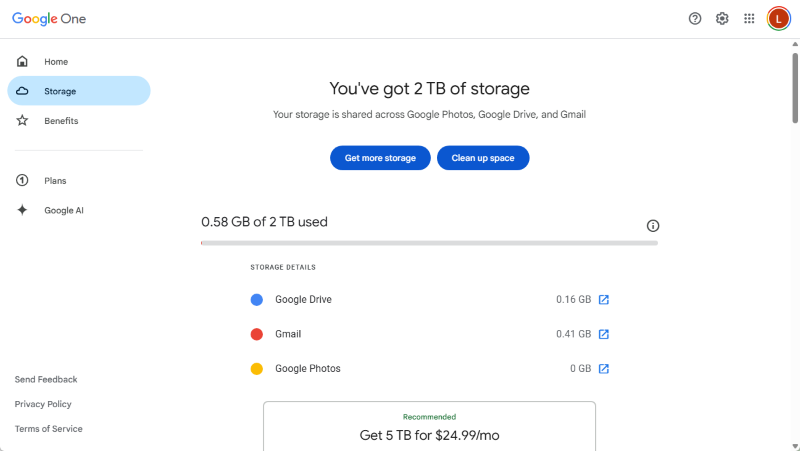Open the Help question mark icon

tap(695, 19)
